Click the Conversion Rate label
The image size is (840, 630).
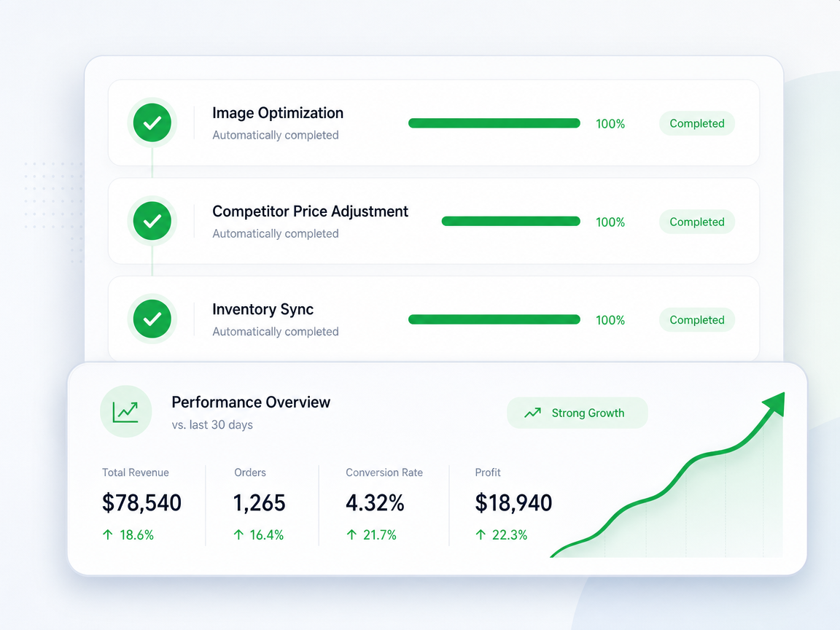(384, 472)
